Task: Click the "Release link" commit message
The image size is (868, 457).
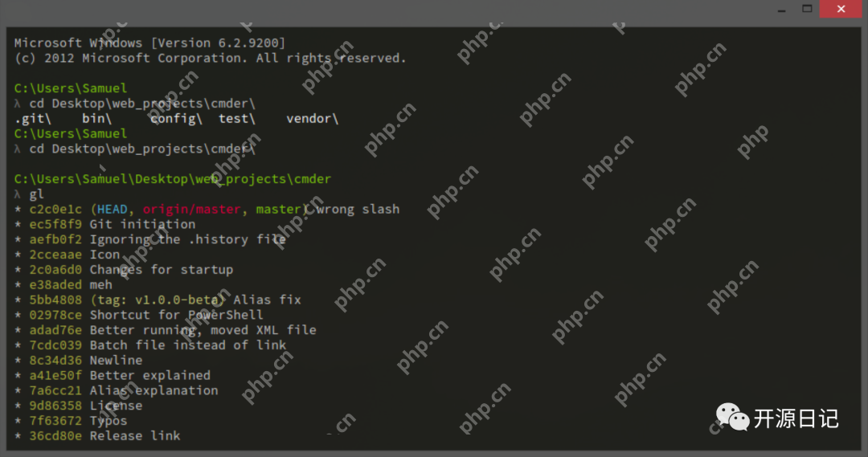Action: click(135, 436)
